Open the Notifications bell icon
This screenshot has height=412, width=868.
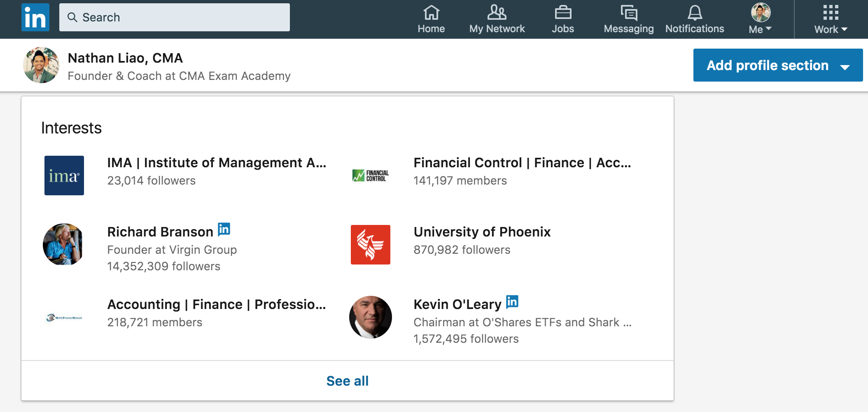click(x=695, y=13)
